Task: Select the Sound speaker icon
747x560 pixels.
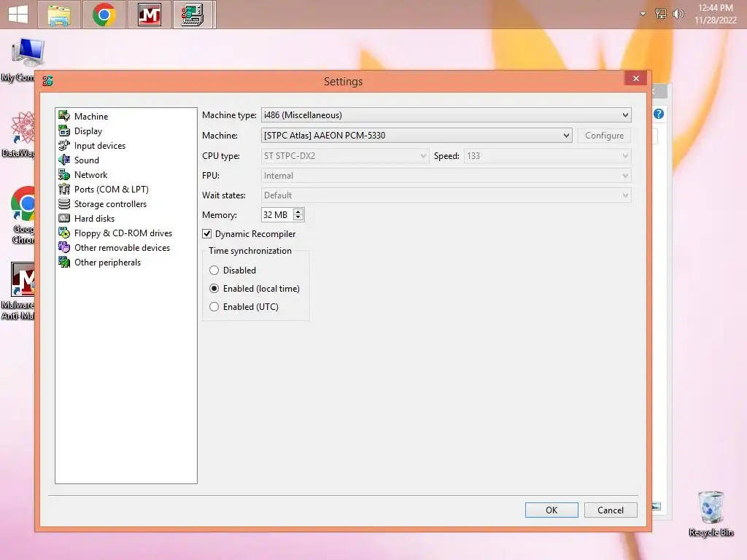Action: 64,160
